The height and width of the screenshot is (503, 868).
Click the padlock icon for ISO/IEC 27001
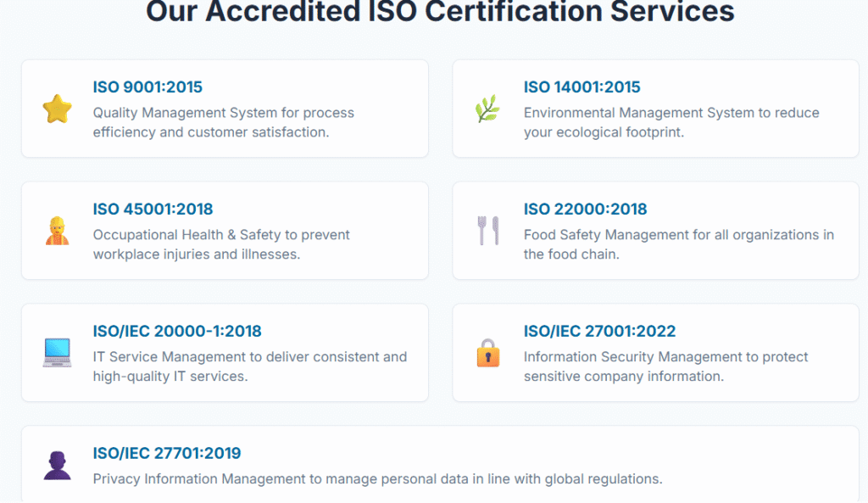(x=487, y=353)
